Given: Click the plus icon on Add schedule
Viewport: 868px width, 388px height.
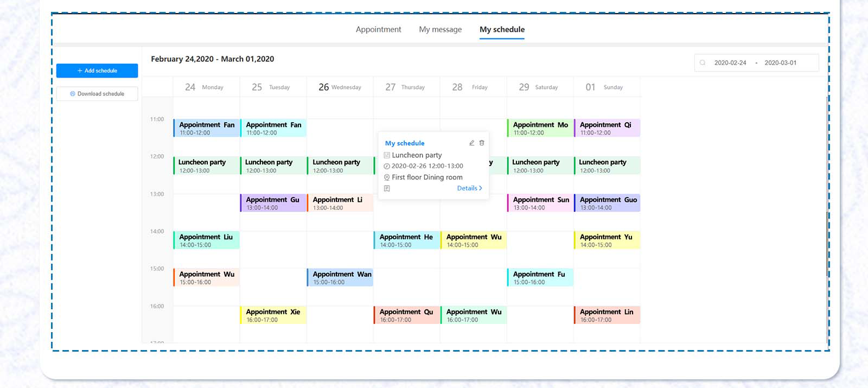Looking at the screenshot, I should [x=80, y=71].
